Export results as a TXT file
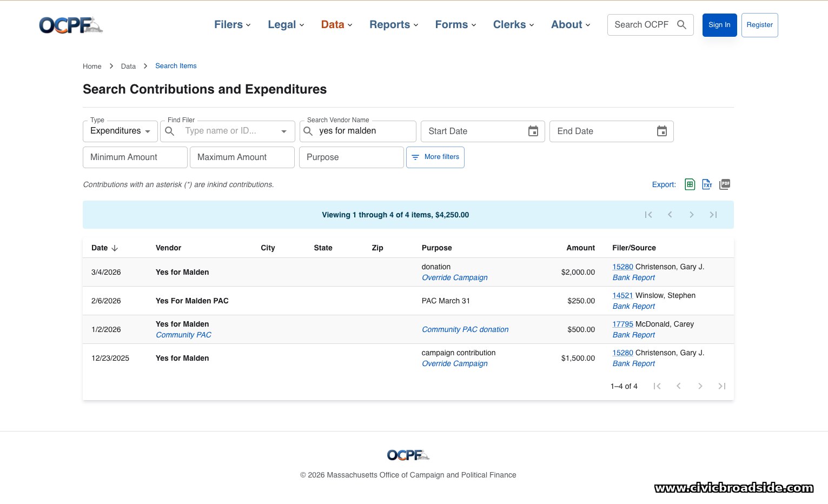This screenshot has height=504, width=828. point(707,184)
